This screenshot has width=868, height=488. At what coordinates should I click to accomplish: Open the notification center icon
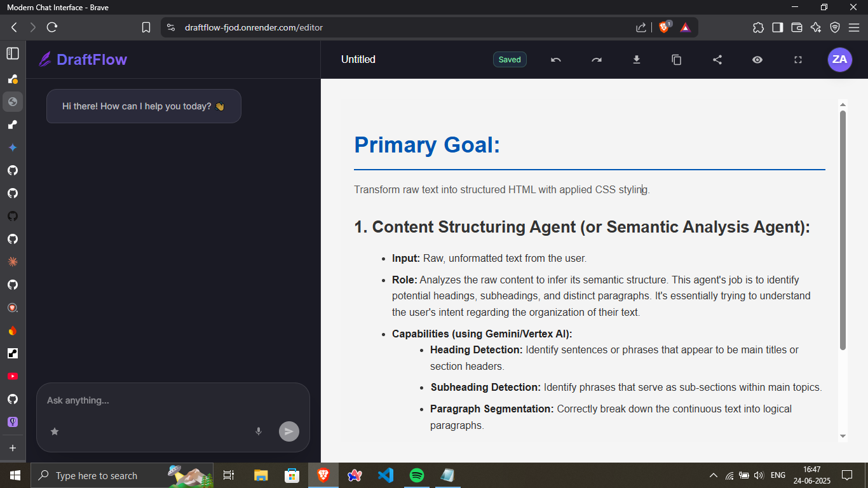[x=847, y=475]
